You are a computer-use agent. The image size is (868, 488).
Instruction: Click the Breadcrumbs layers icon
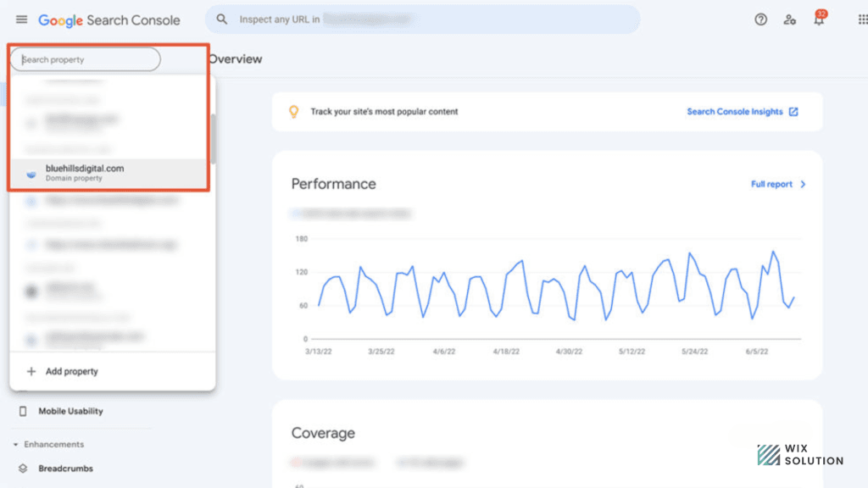point(23,469)
